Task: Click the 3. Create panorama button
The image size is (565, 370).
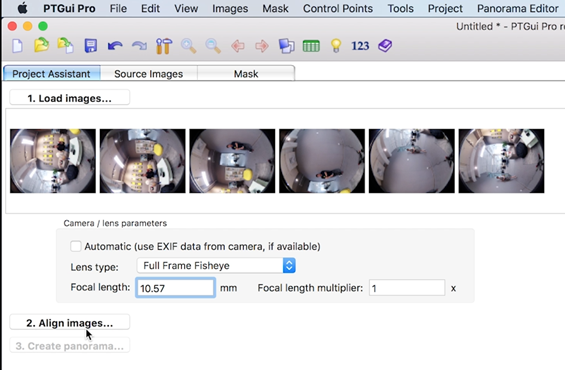Action: pos(70,346)
